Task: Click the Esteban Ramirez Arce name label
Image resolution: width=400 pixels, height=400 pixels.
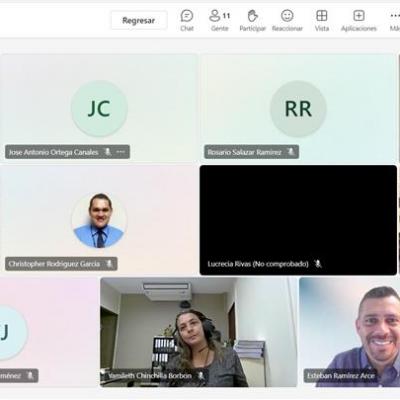Action: pyautogui.click(x=341, y=376)
